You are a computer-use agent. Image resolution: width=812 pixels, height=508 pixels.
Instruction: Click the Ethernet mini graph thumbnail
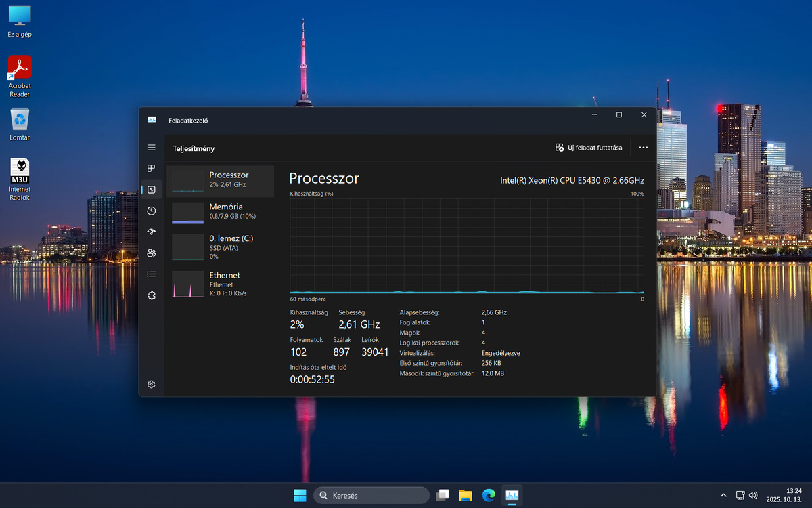187,284
